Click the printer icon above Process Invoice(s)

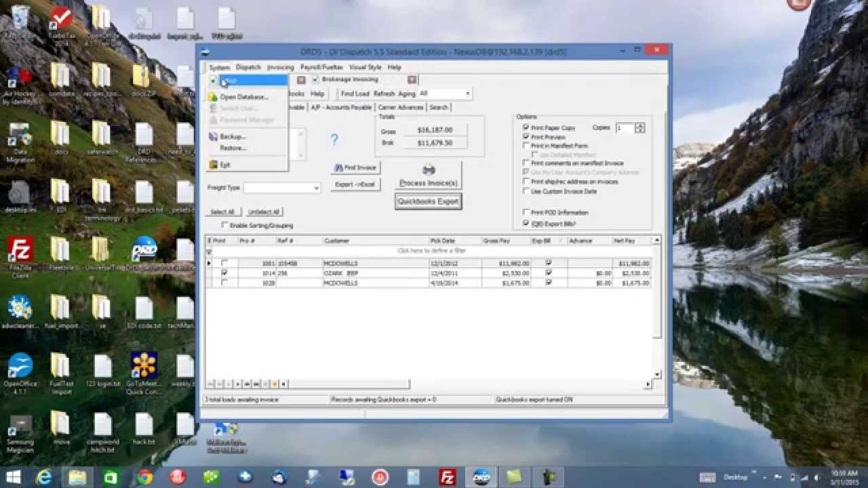click(429, 170)
